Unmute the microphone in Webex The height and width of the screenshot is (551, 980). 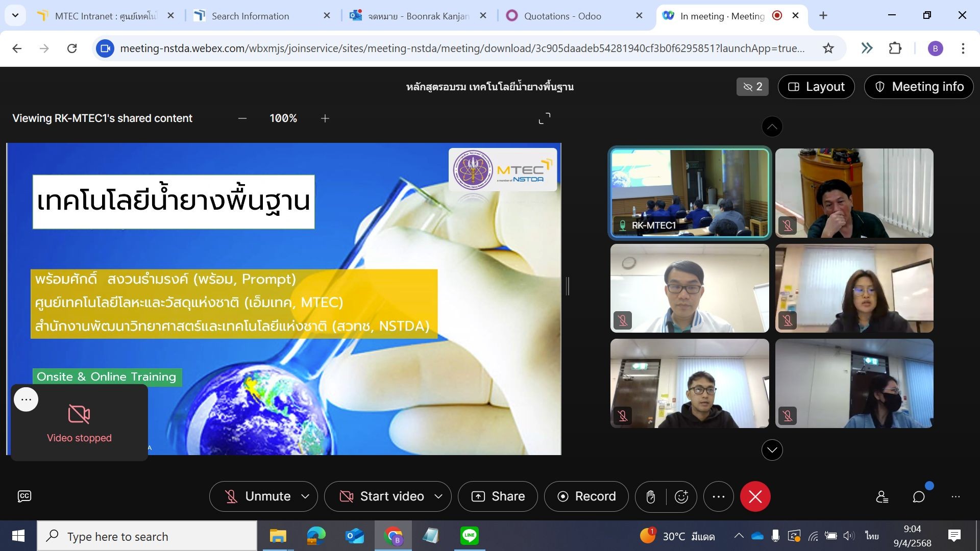pos(257,496)
